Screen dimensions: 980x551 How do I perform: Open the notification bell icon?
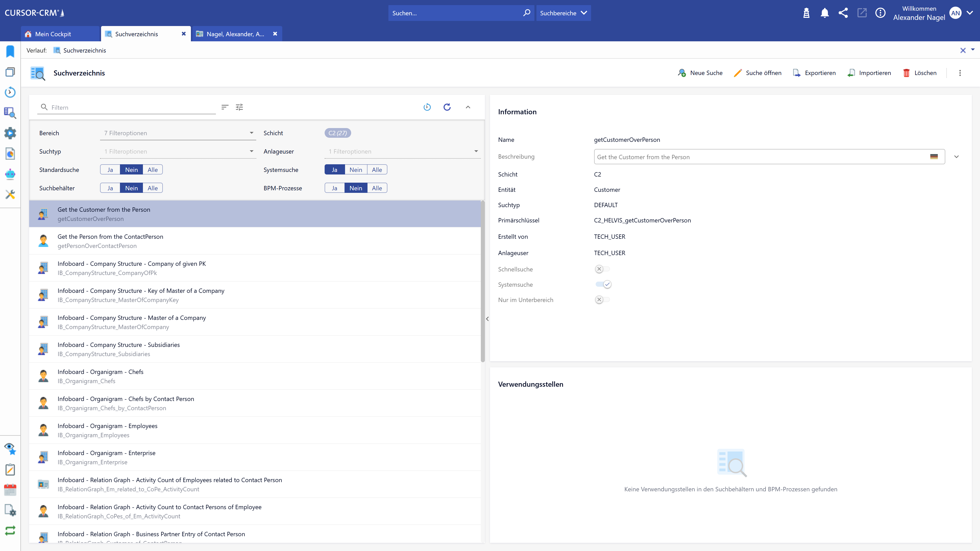pos(824,13)
